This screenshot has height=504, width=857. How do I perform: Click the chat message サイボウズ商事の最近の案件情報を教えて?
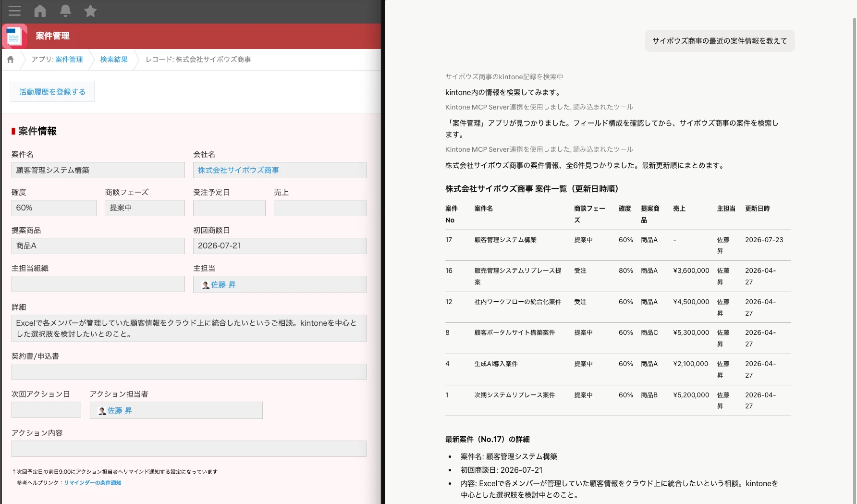720,41
